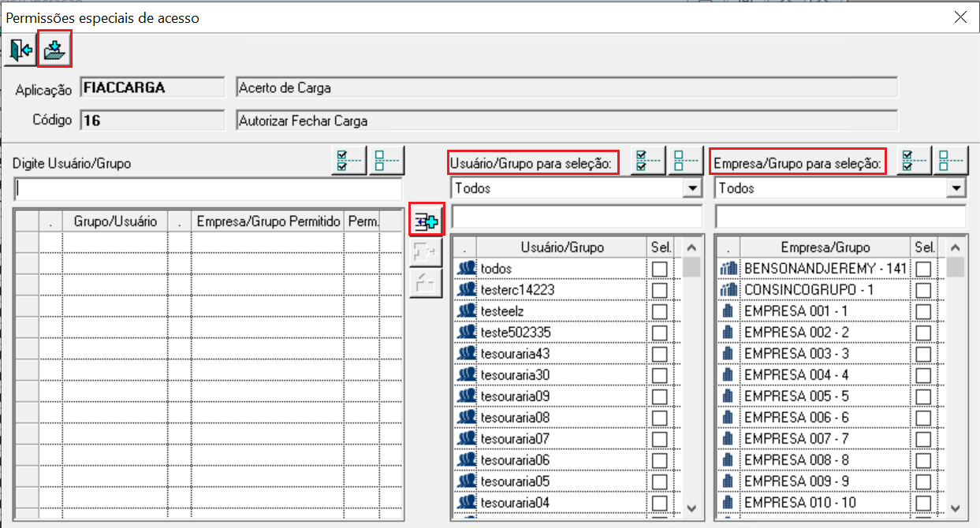Check Sel. box for teste502335
This screenshot has width=980, height=528.
(660, 333)
